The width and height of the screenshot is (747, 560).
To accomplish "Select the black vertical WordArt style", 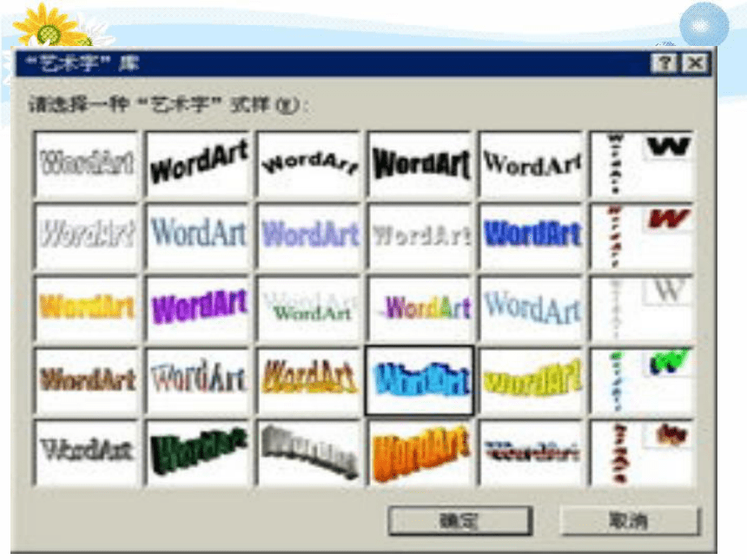I will (x=642, y=163).
